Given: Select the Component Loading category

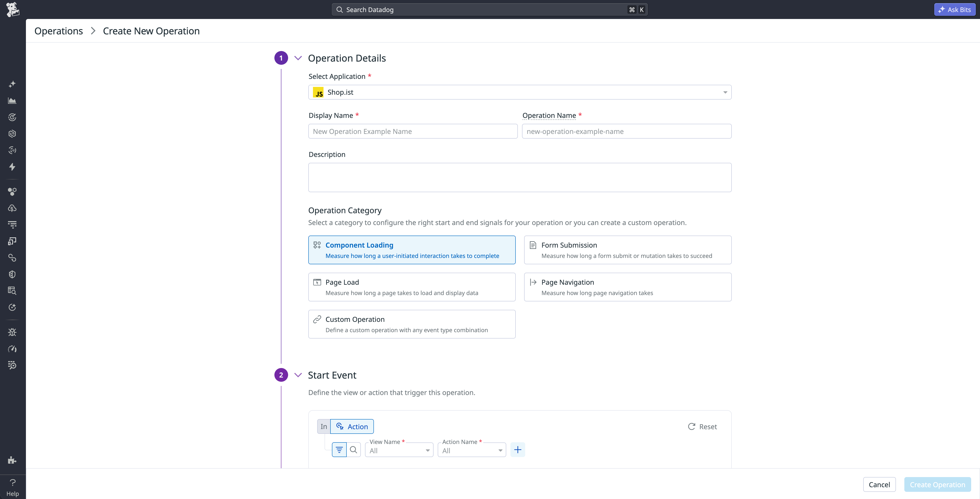Looking at the screenshot, I should (412, 250).
